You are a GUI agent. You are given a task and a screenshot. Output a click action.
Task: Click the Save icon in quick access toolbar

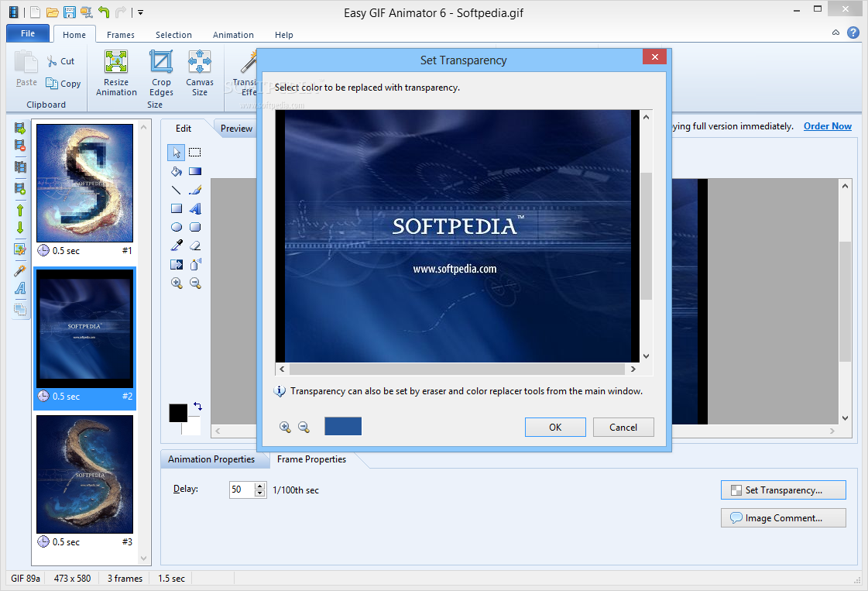pos(69,12)
